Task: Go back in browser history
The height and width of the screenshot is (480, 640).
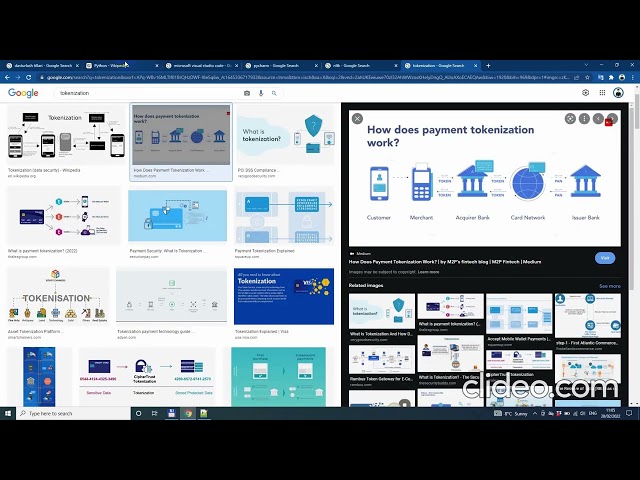Action: [x=7, y=77]
